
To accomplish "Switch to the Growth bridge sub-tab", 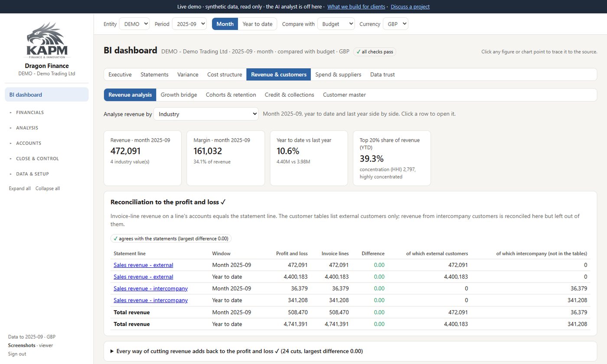I will pos(179,95).
